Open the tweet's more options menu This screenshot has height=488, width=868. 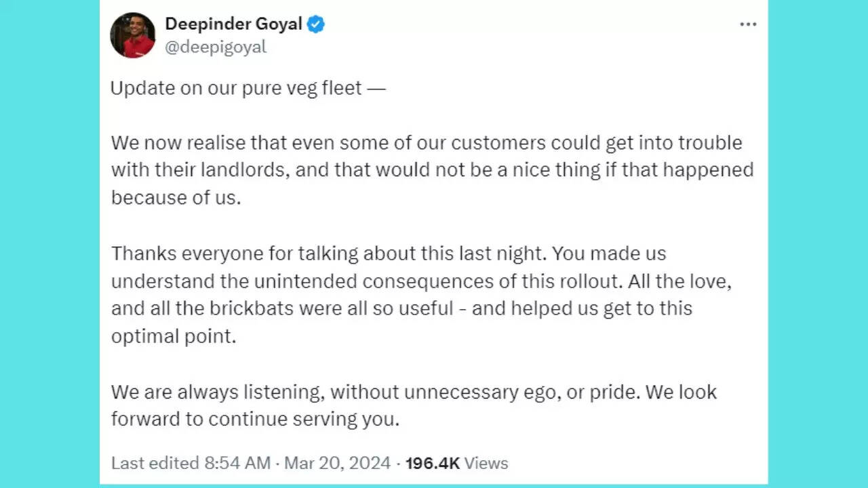click(748, 24)
